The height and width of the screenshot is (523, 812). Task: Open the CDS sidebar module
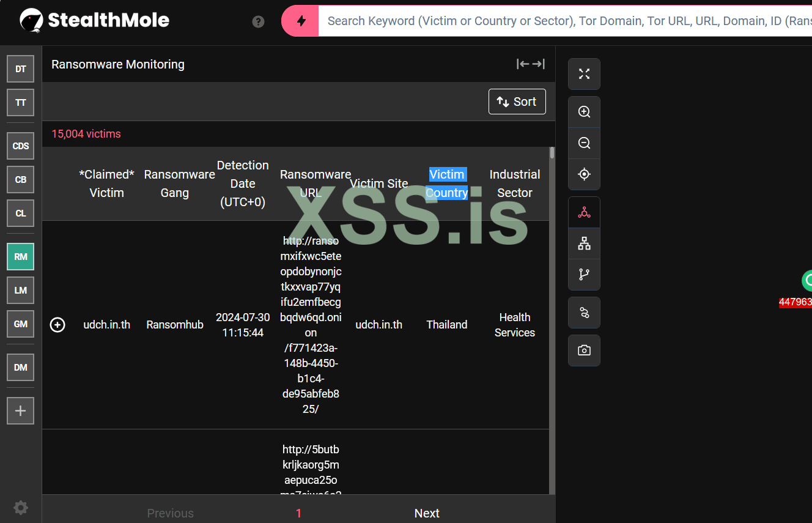[21, 146]
